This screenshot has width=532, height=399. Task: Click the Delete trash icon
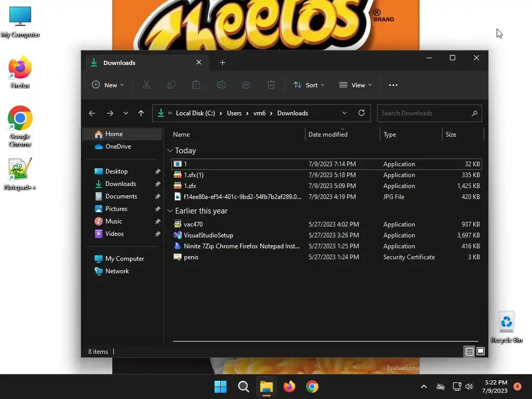pyautogui.click(x=271, y=85)
